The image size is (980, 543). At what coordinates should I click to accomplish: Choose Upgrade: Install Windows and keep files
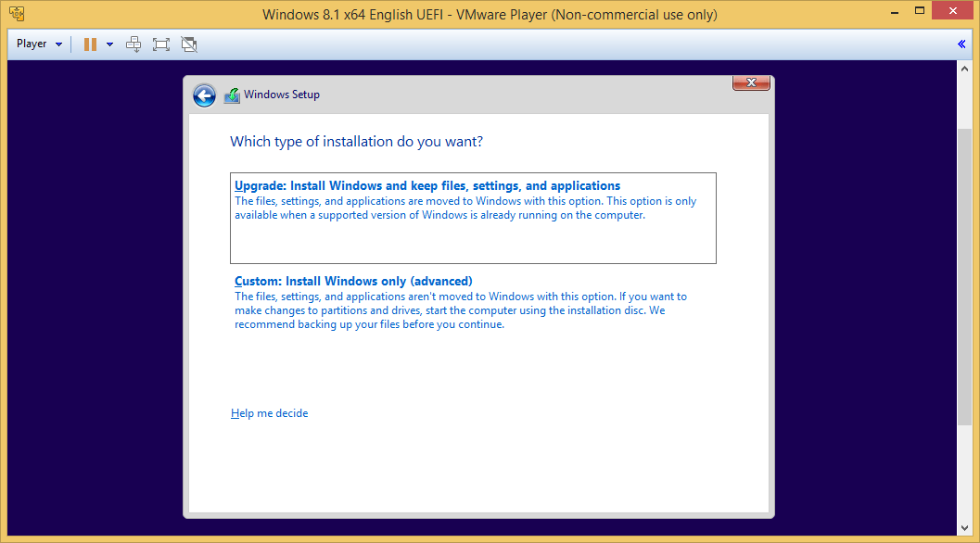pos(473,218)
